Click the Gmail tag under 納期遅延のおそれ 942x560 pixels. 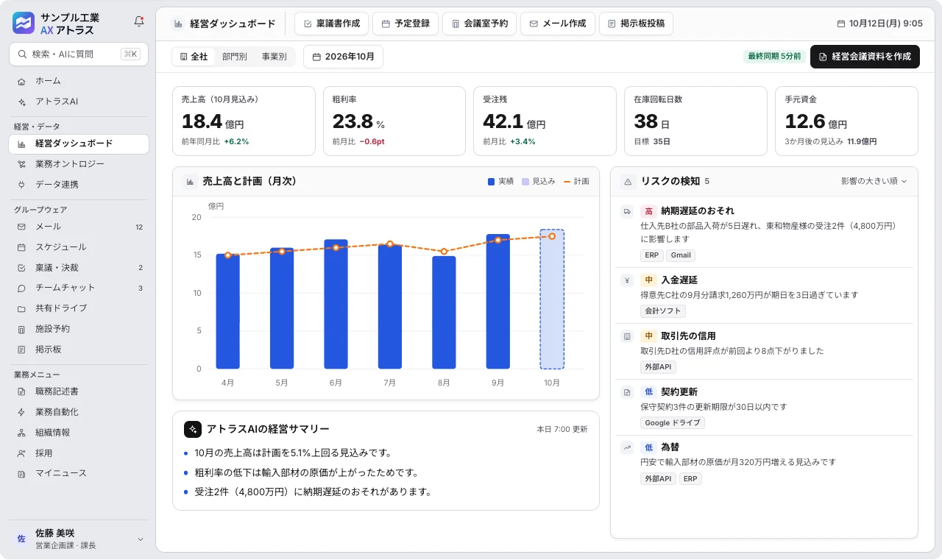681,255
